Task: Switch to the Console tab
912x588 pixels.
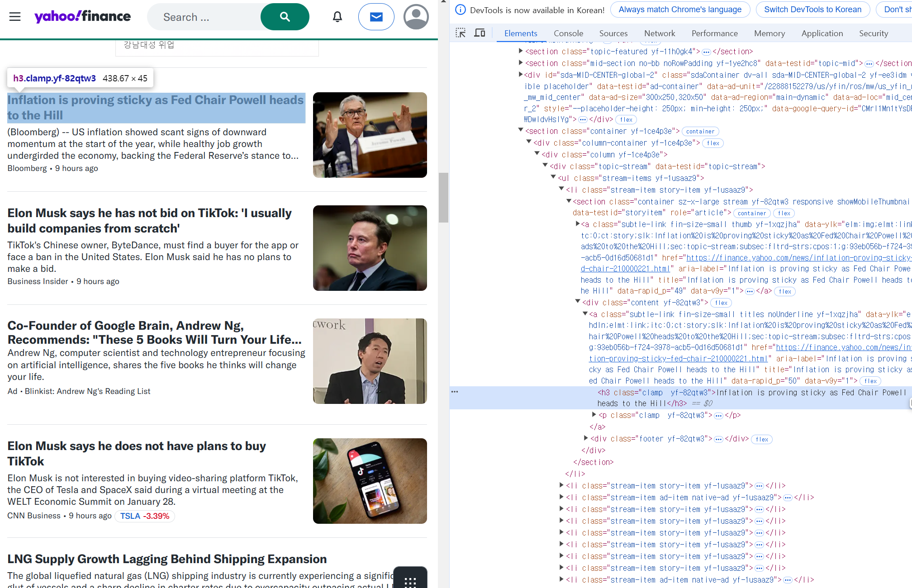Action: [568, 33]
